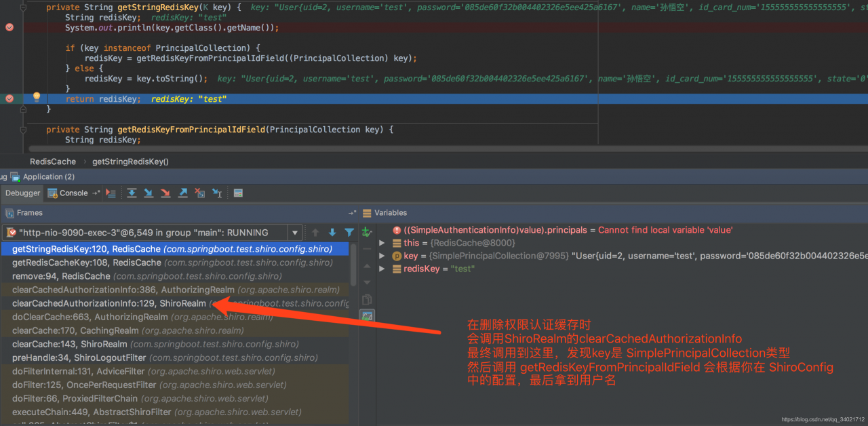Move watch up in Variables sidebar
Viewport: 868px width, 426px height.
pyautogui.click(x=367, y=266)
